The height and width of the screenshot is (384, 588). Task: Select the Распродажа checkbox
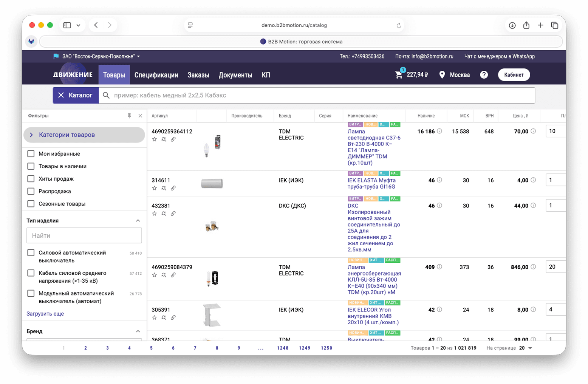31,191
